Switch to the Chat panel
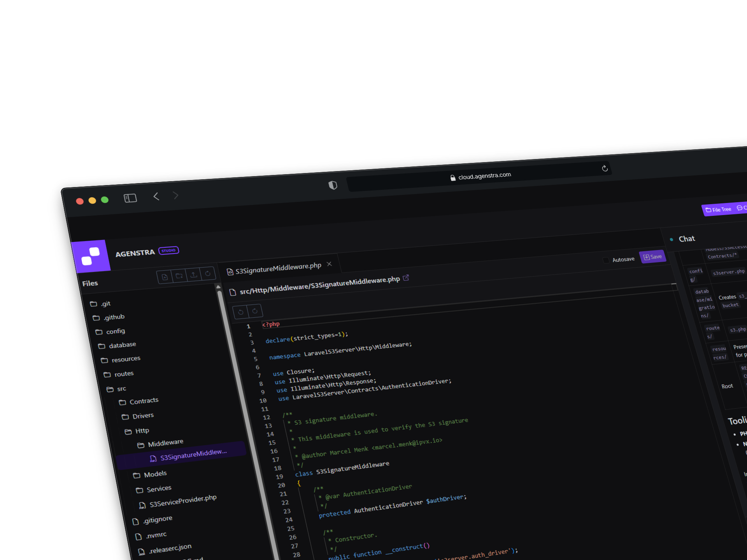 coord(687,238)
